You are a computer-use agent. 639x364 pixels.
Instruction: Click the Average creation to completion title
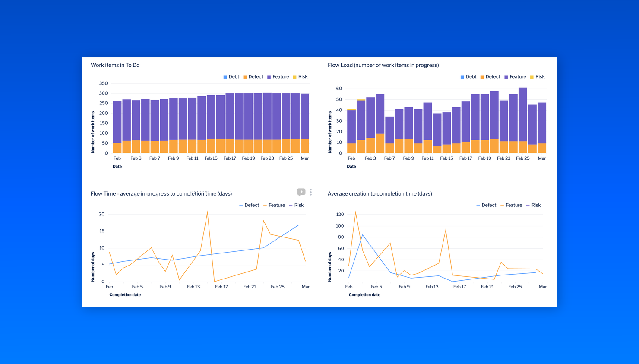(x=380, y=193)
